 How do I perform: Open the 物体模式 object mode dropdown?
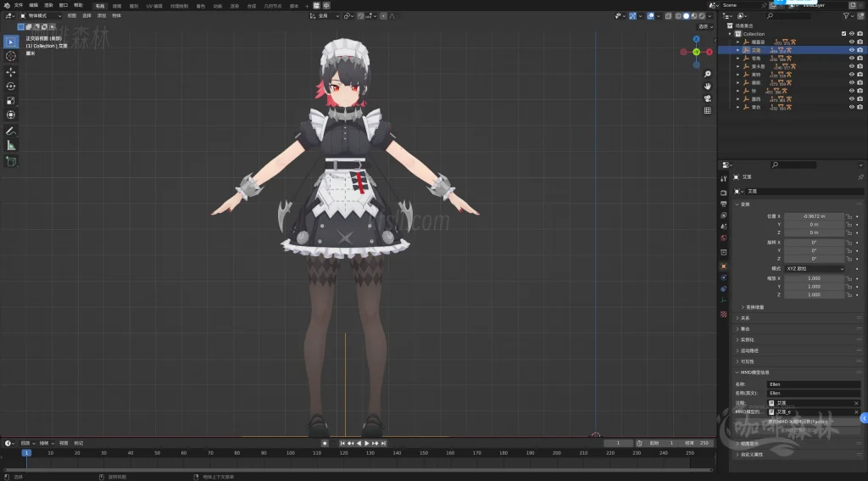coord(41,16)
